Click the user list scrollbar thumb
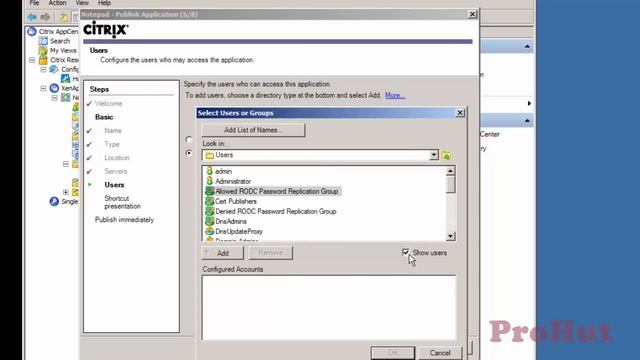This screenshot has width=640, height=360. click(x=450, y=184)
